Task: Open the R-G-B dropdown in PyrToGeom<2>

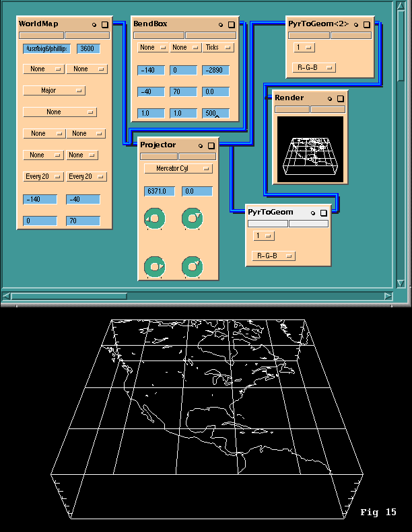Action: [315, 67]
